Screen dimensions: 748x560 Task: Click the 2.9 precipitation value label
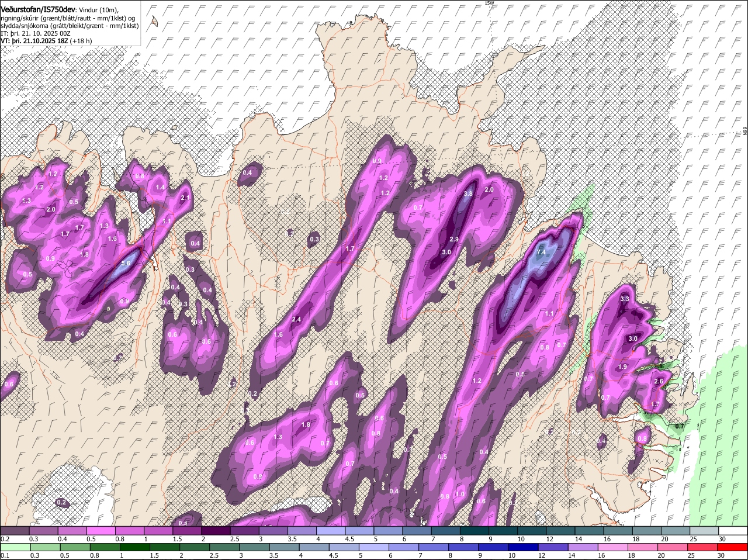click(454, 240)
